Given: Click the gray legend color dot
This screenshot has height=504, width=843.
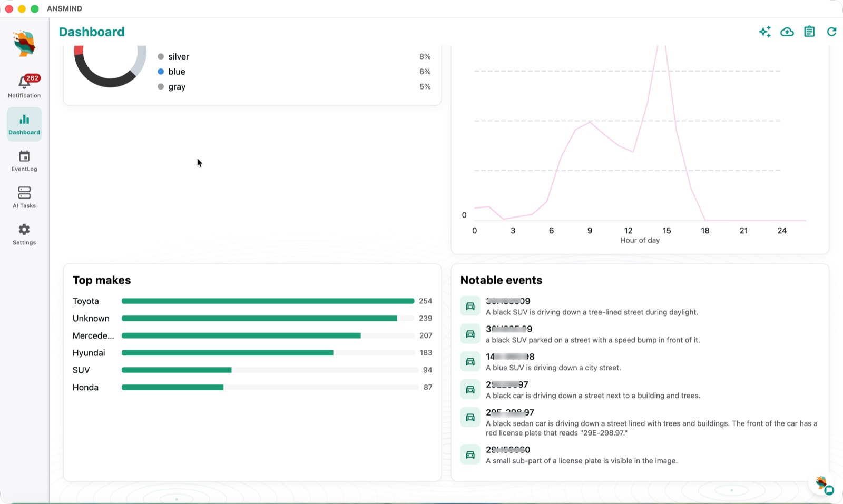Looking at the screenshot, I should click(x=161, y=87).
